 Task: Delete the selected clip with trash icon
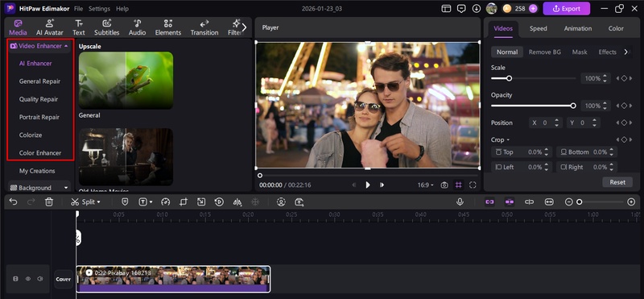pos(49,202)
